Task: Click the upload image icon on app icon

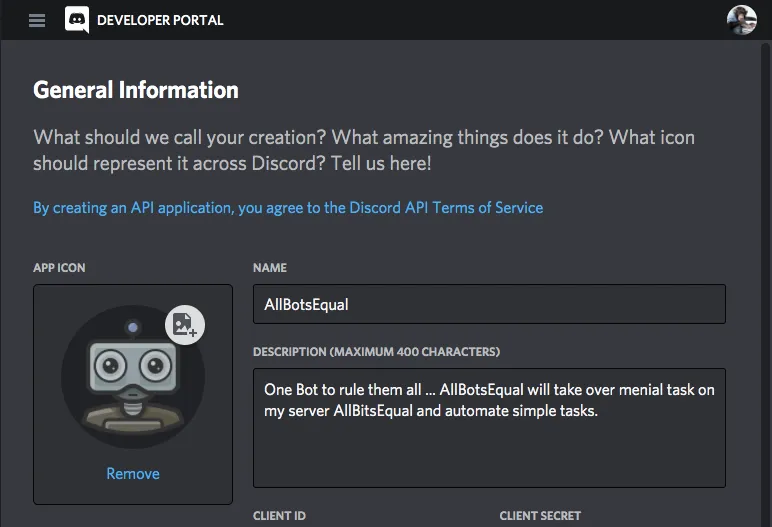Action: (185, 325)
